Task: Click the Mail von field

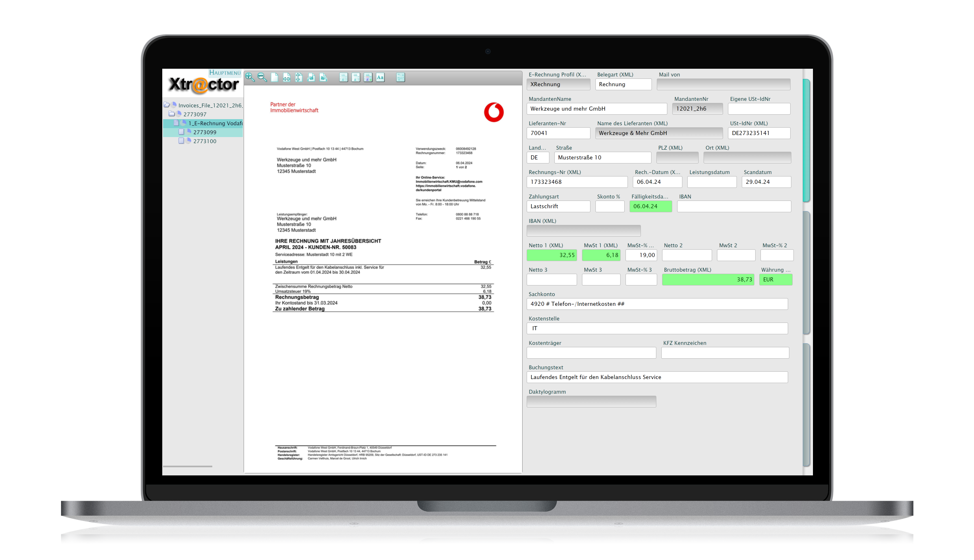Action: click(723, 84)
